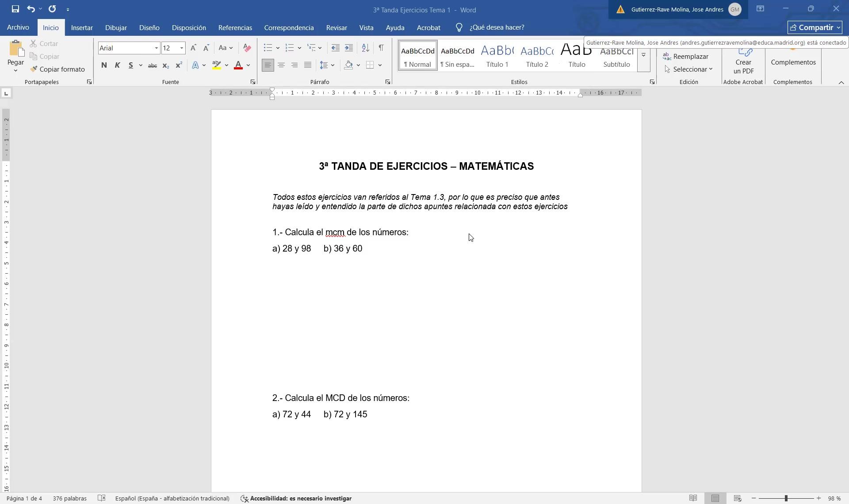Screen dimensions: 849x504
Task: Click the Save icon in title bar
Action: click(x=15, y=9)
